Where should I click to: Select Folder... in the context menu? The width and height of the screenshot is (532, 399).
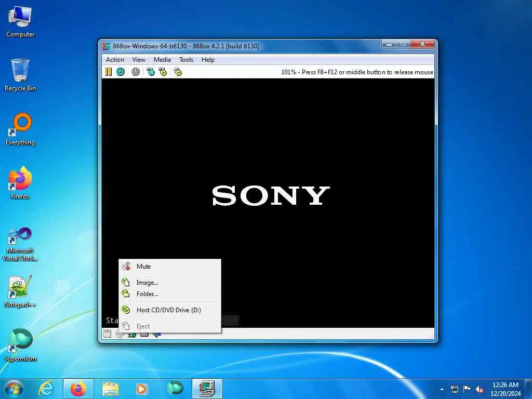[x=170, y=294]
